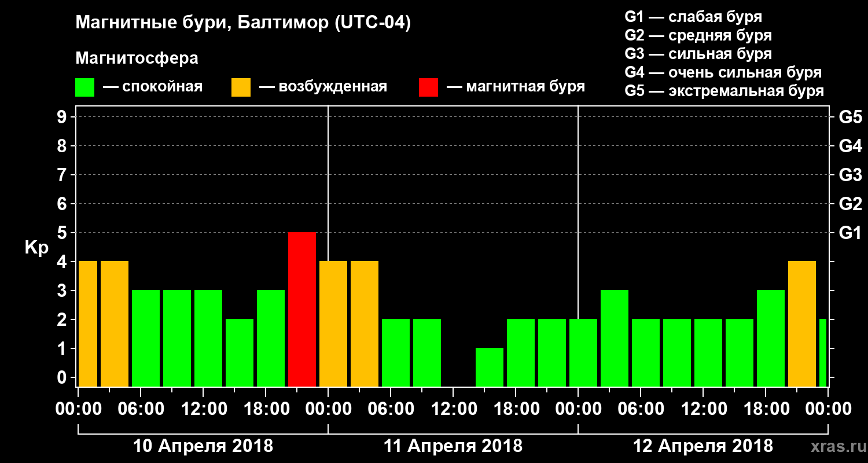Click the '12 Апреля 2018' date label
Screen dimensions: 868x463
(703, 446)
